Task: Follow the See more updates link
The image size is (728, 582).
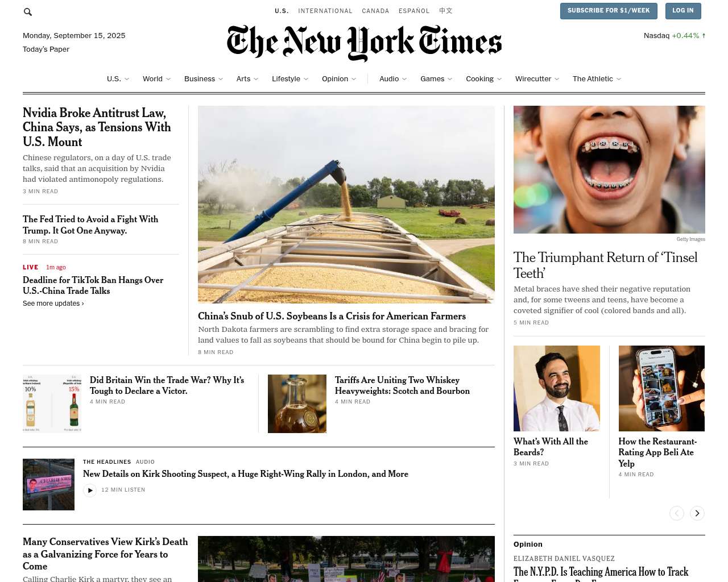Action: [53, 304]
